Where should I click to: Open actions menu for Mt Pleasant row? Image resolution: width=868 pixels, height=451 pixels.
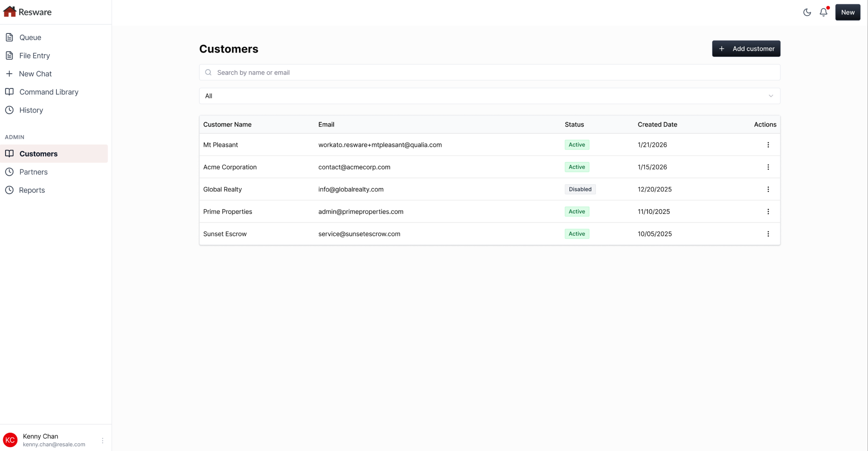[768, 145]
